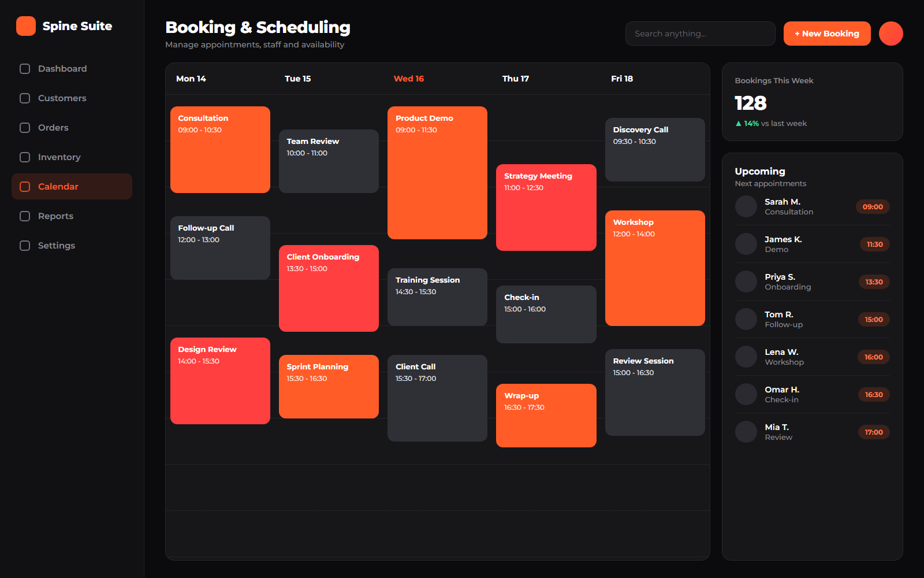Click Omar H. avatar in Upcoming
The width and height of the screenshot is (924, 578).
746,394
